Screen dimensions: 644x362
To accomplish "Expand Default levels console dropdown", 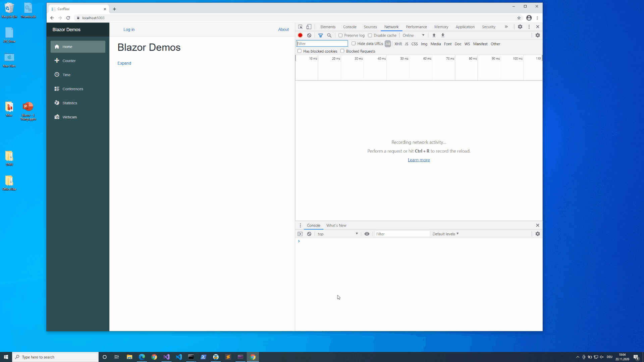I will click(445, 234).
